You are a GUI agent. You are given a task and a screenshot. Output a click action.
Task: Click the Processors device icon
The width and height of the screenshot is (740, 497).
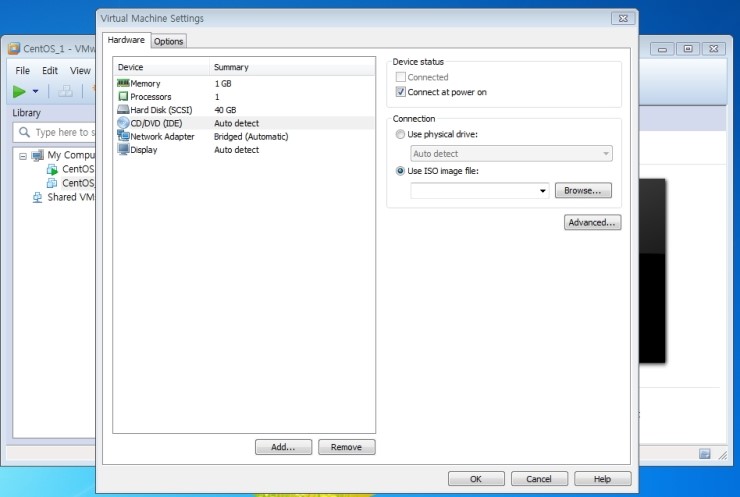click(123, 96)
